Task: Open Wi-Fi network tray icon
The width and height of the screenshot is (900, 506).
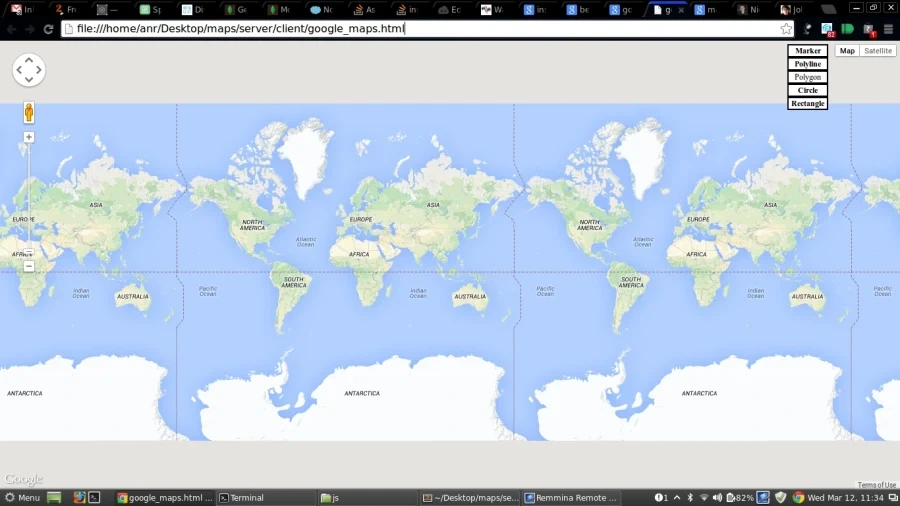Action: (x=704, y=497)
